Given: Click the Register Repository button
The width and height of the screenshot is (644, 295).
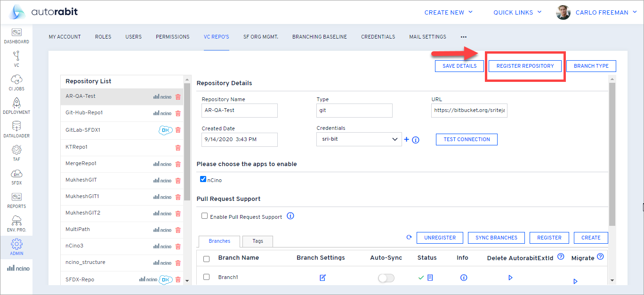Looking at the screenshot, I should coord(525,66).
